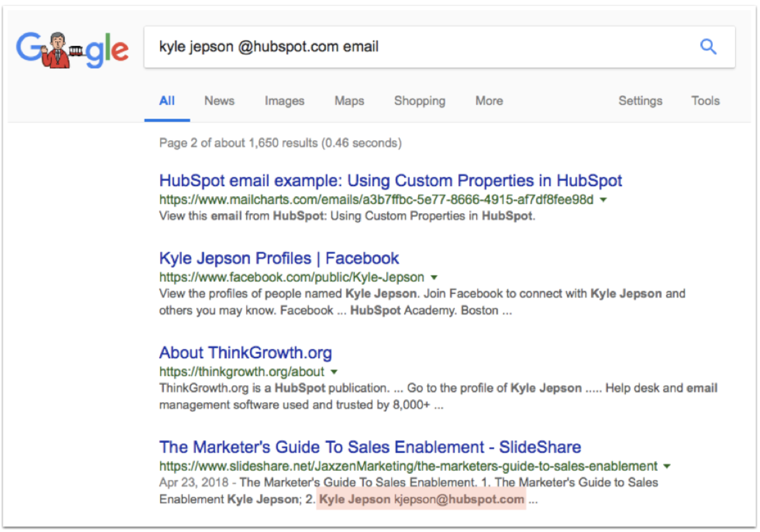Switch to the News tab
Image resolution: width=760 pixels, height=532 pixels.
tap(219, 101)
